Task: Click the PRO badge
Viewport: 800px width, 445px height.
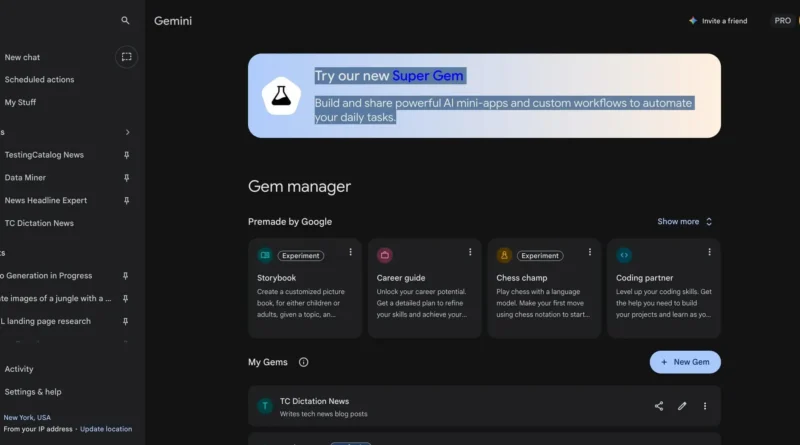Action: coord(783,21)
